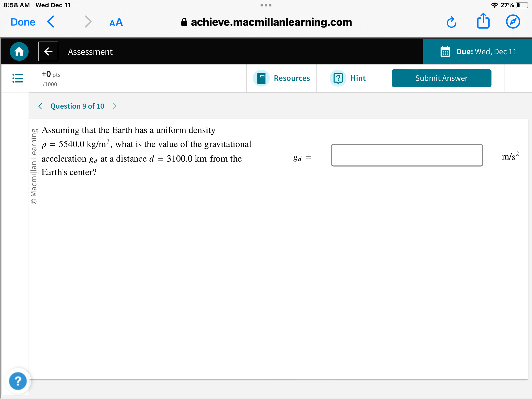Open the Safari share sheet icon
This screenshot has width=532, height=399.
(x=483, y=21)
